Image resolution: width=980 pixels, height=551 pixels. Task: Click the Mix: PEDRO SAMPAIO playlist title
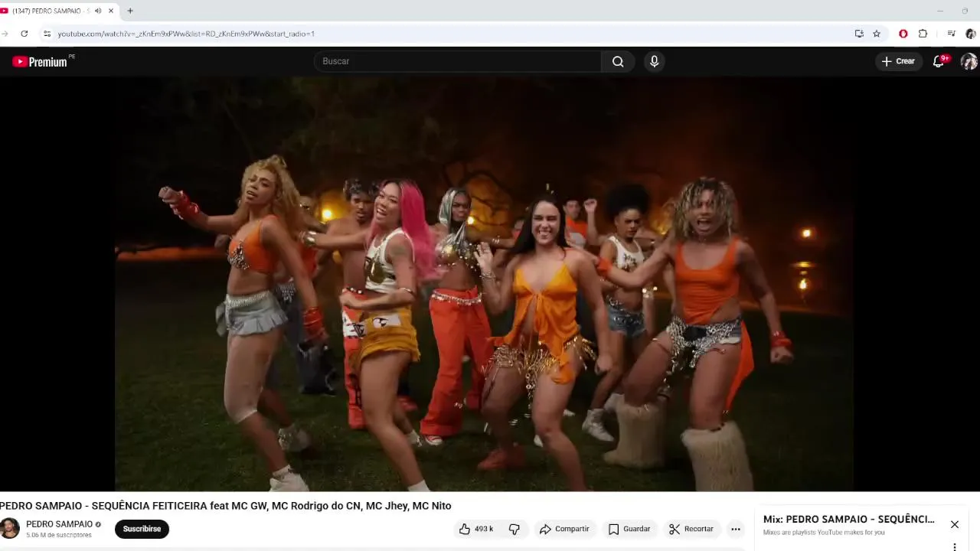[848, 519]
